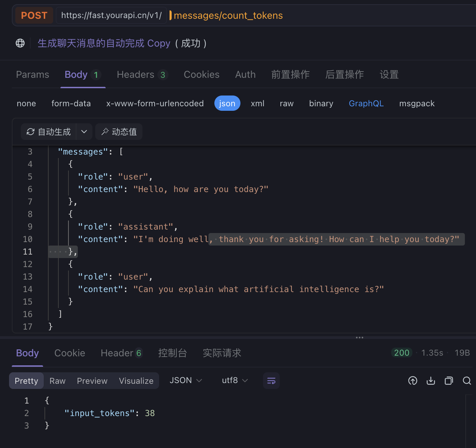Click the "Hello, how are you today?" string

tap(201, 189)
